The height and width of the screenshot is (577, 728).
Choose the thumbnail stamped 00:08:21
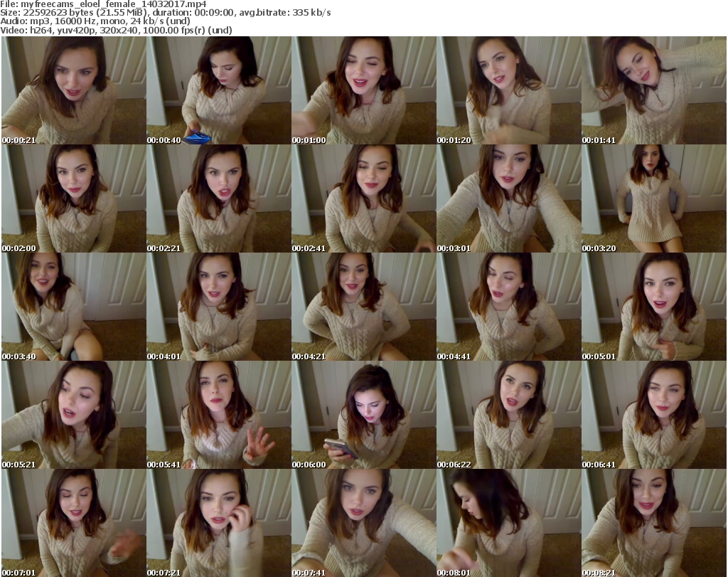point(654,523)
